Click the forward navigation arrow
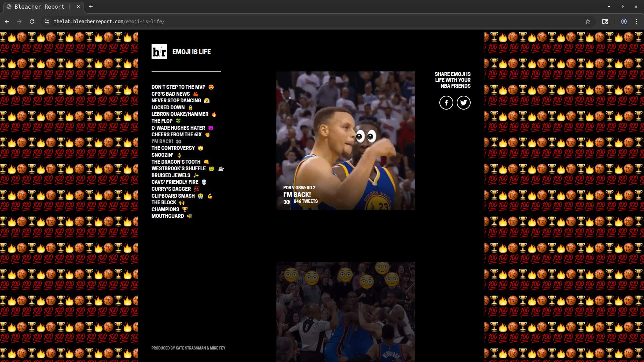 pyautogui.click(x=19, y=21)
